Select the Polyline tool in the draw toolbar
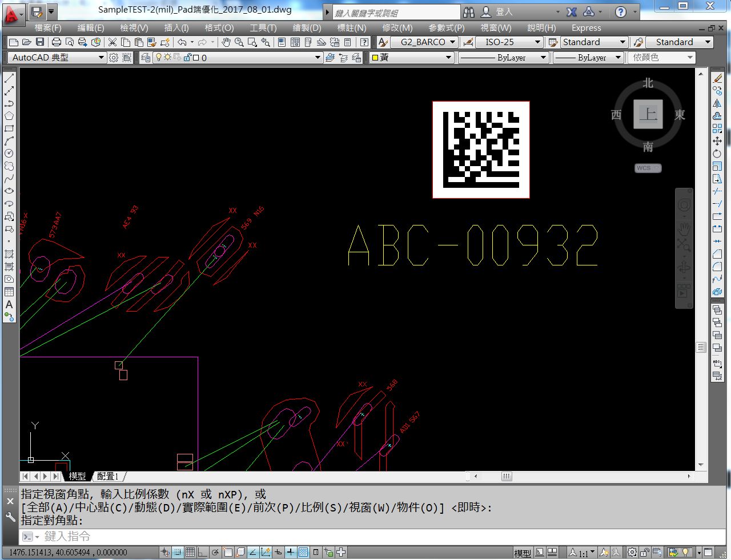The height and width of the screenshot is (560, 731). point(9,103)
